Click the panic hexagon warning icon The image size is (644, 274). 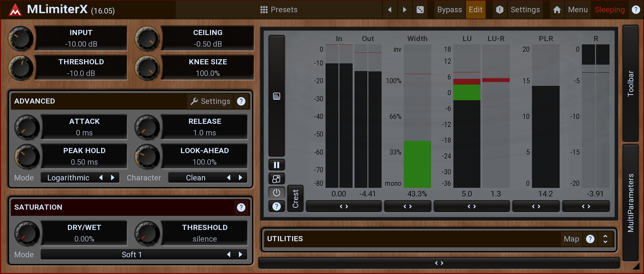(x=499, y=10)
